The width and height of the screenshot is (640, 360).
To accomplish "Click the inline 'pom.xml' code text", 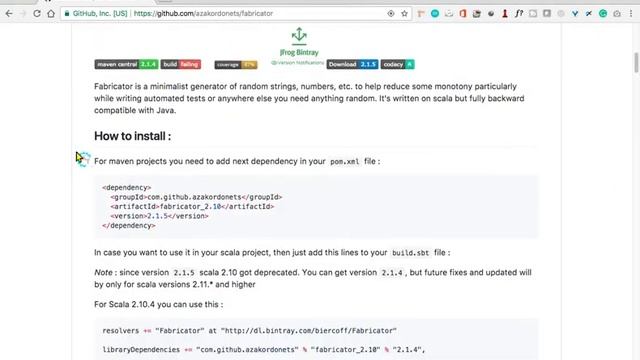I will [x=344, y=162].
